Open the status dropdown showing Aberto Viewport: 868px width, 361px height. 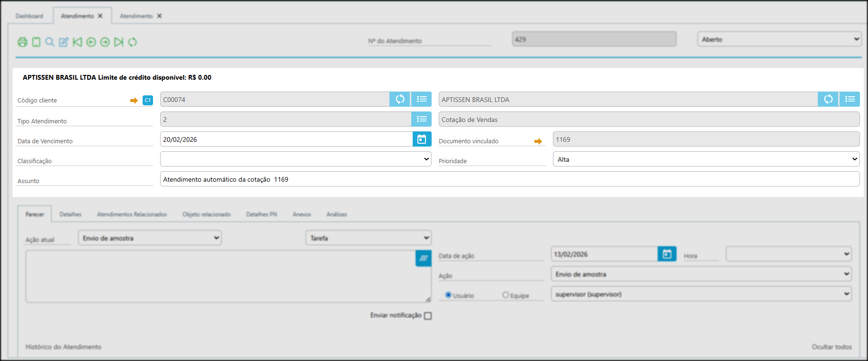(x=779, y=39)
